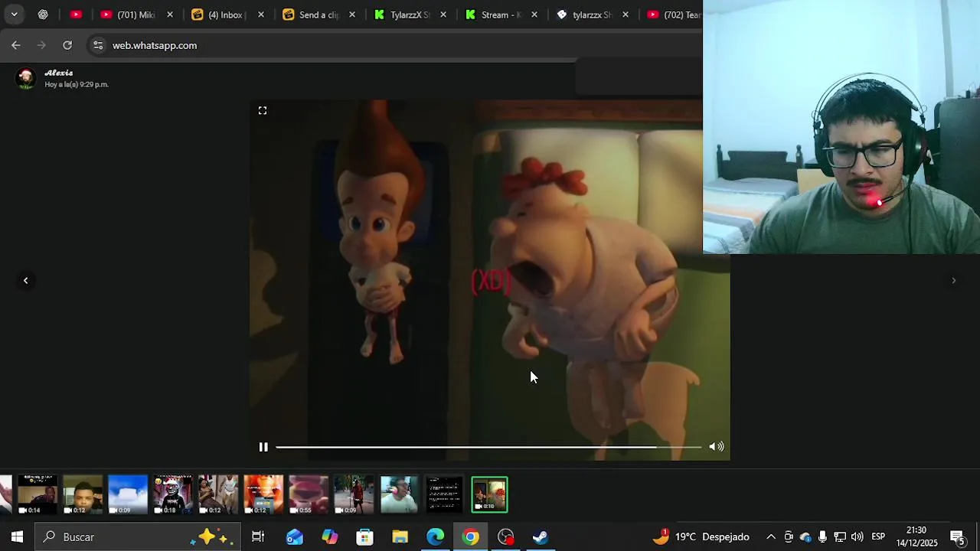Click the microphone tray icon
Image resolution: width=980 pixels, height=551 pixels.
coord(822,537)
